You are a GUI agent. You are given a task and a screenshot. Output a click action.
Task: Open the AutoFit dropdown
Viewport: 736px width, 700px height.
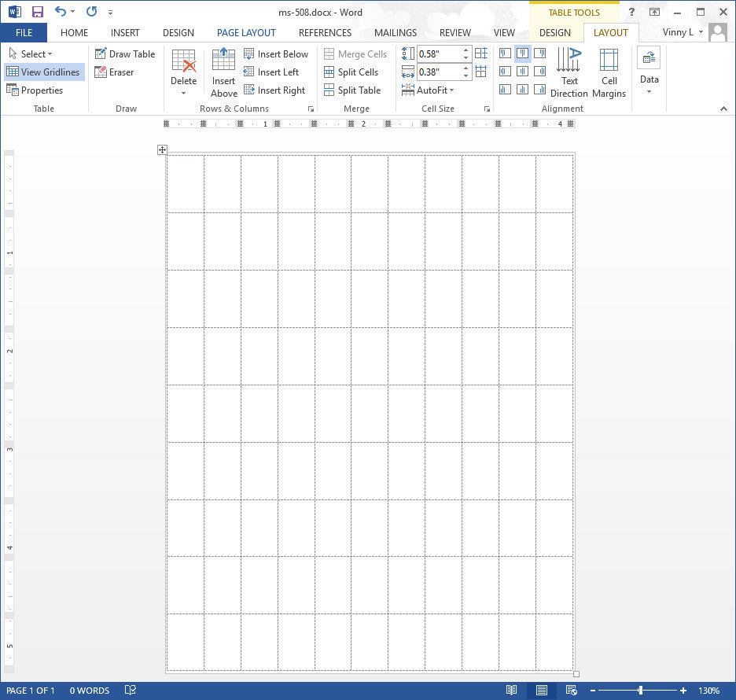point(431,90)
